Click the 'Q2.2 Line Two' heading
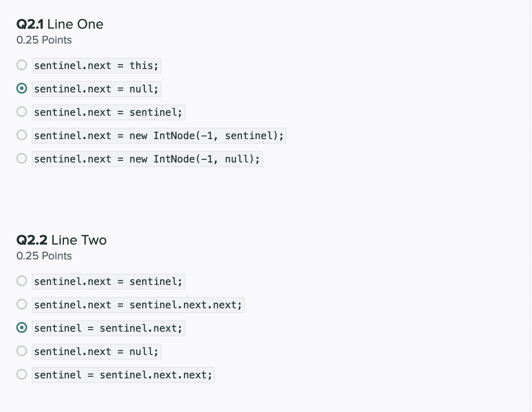 (61, 240)
